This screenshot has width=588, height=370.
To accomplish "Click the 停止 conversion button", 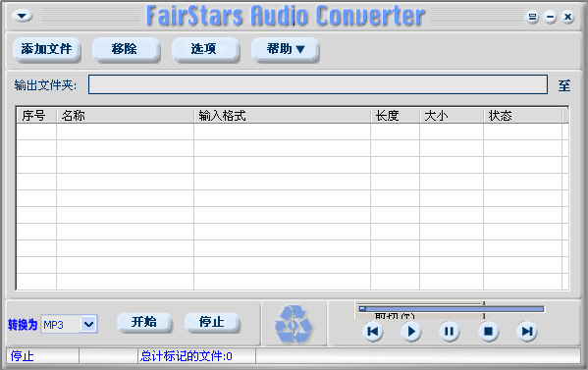I will pos(212,322).
